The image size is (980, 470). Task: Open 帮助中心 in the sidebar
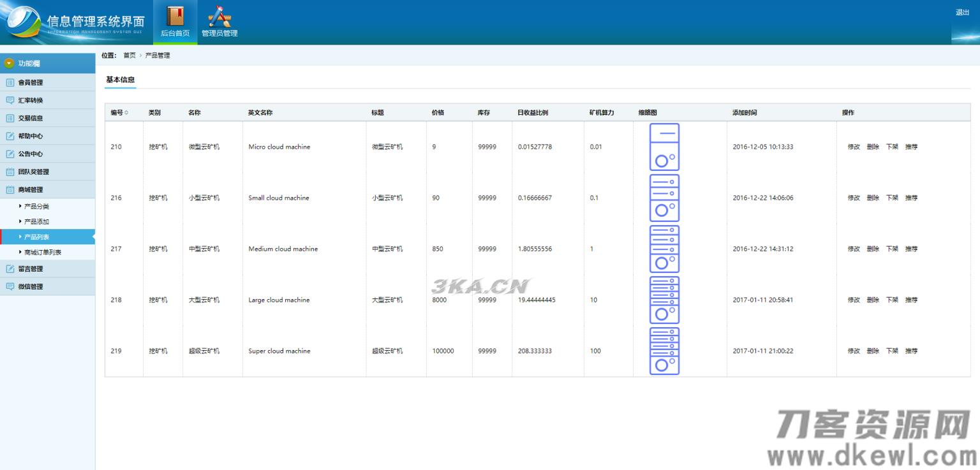tap(47, 136)
